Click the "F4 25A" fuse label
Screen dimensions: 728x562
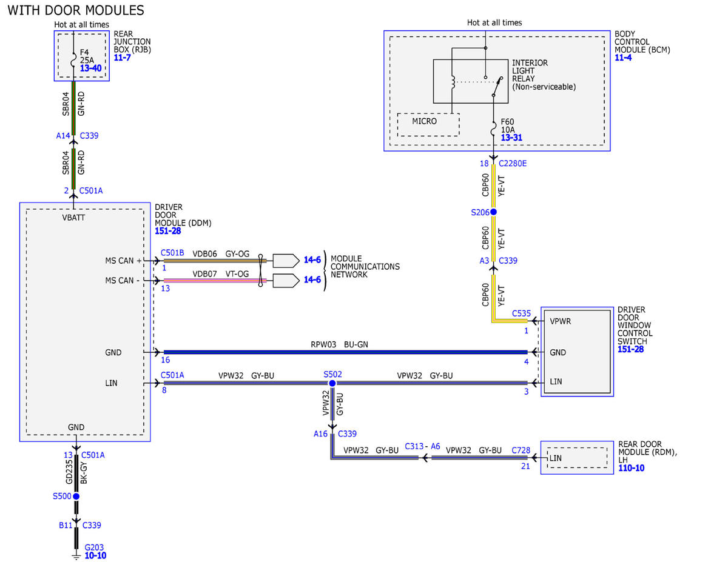coord(89,56)
